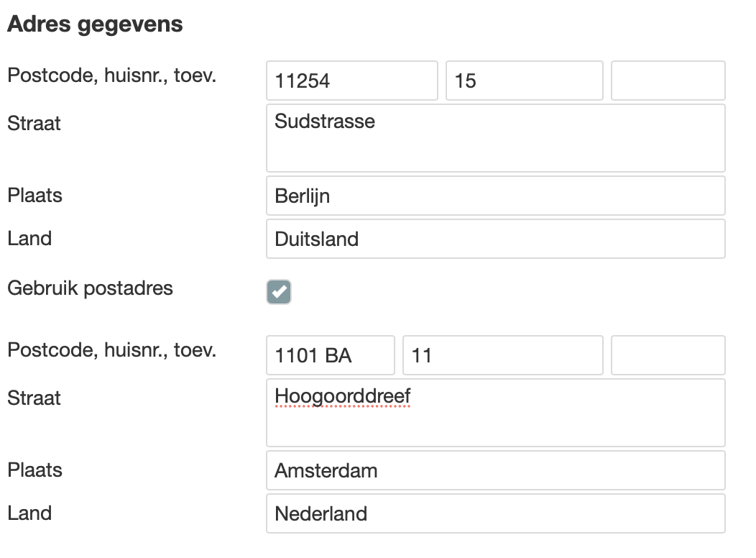The width and height of the screenshot is (756, 558).
Task: Uncheck the Gebruik postadres checkbox
Action: click(x=279, y=292)
